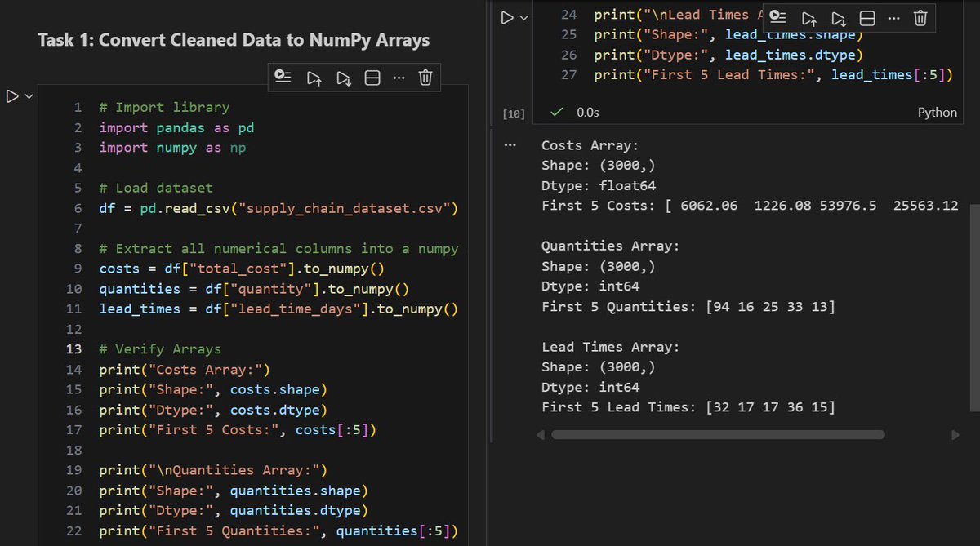Click 'First 5 Quantities: [94 16 25 33 13]' output

click(688, 307)
